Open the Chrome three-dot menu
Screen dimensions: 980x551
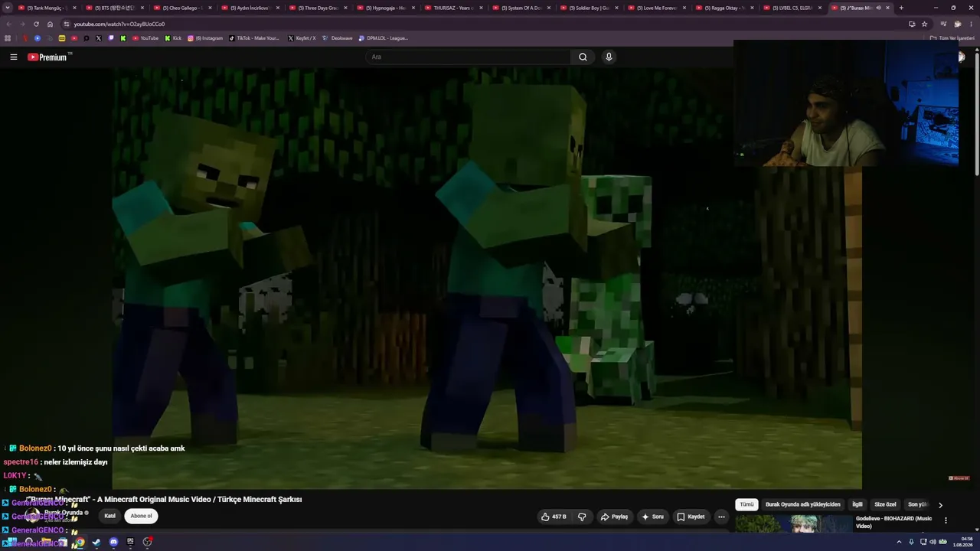[972, 24]
